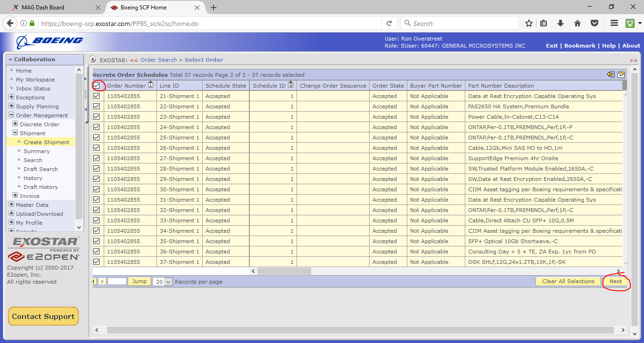Click the red << breadcrumb arrows
This screenshot has width=644, height=343.
point(134,60)
